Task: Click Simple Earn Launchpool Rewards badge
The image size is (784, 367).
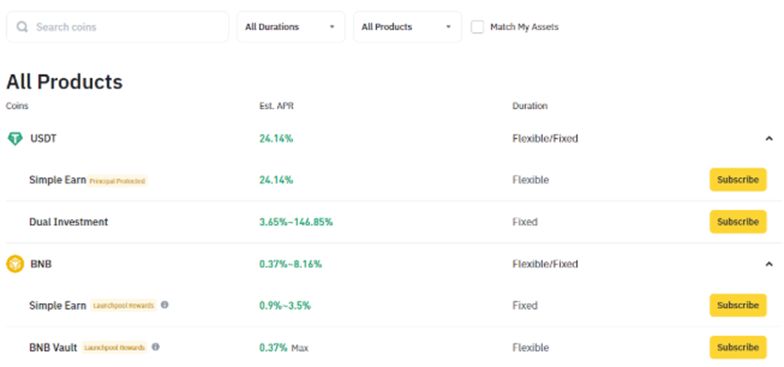Action: [x=123, y=306]
